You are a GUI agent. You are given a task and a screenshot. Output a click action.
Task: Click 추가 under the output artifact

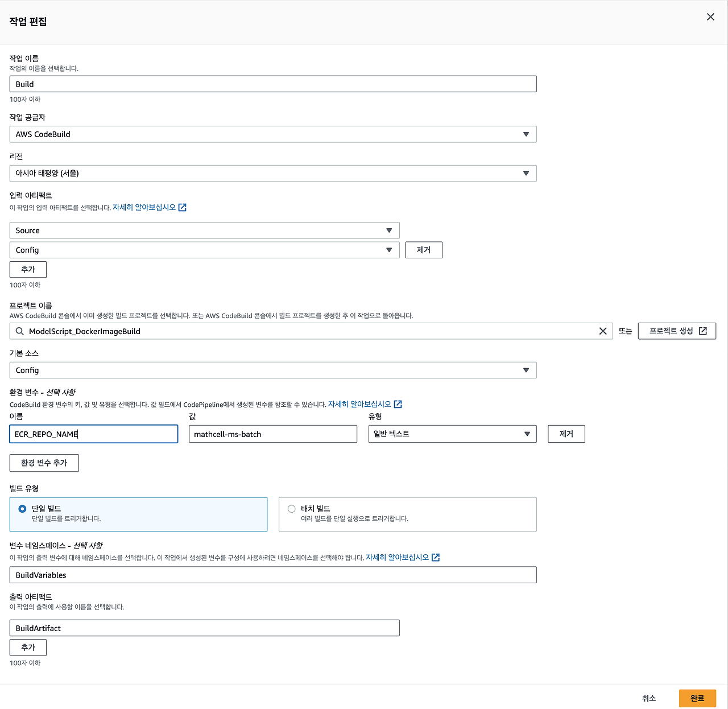pyautogui.click(x=28, y=648)
